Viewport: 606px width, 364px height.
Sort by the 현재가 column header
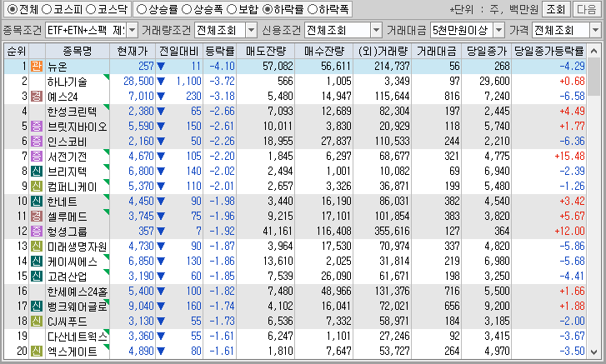pyautogui.click(x=133, y=51)
